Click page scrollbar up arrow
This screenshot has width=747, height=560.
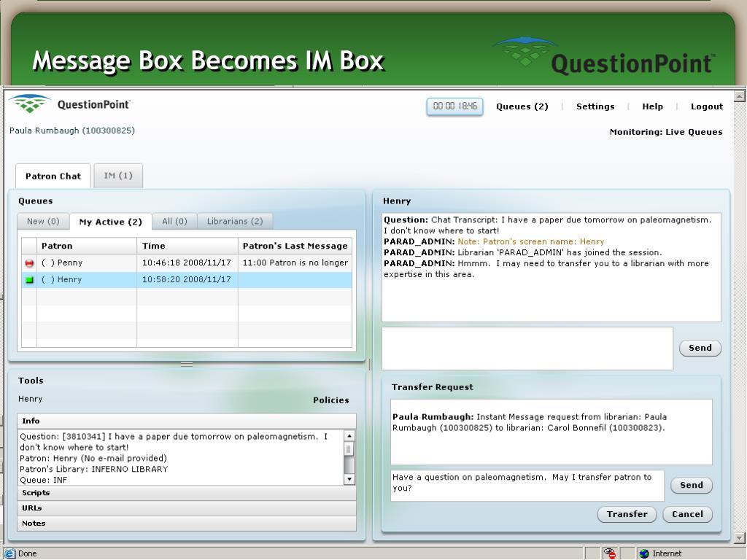[740, 96]
